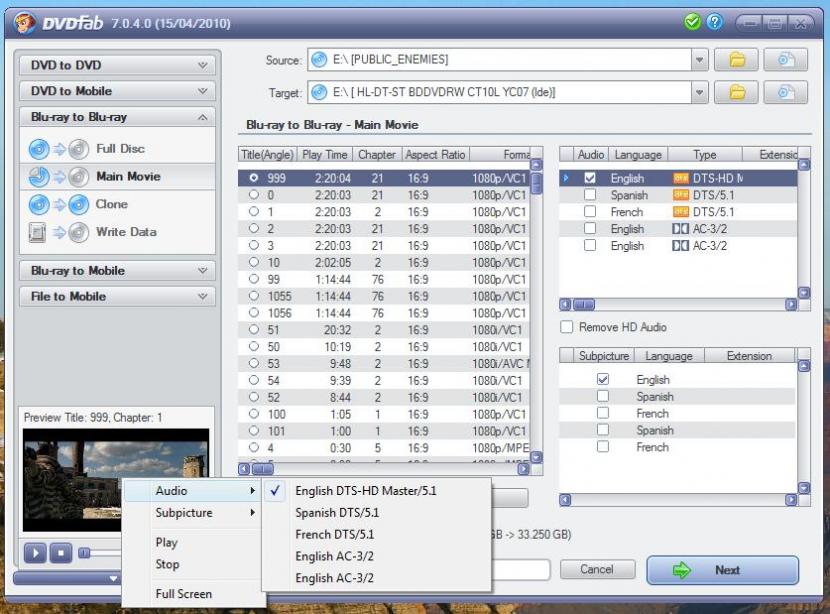Select the title 53 row with 1080i/AVC
The height and width of the screenshot is (614, 830).
[x=384, y=364]
